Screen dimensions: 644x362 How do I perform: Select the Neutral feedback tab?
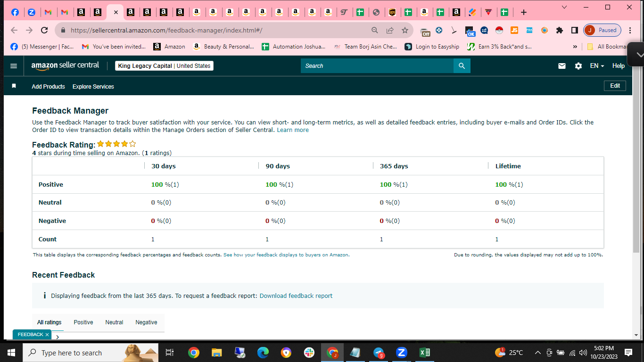[114, 322]
